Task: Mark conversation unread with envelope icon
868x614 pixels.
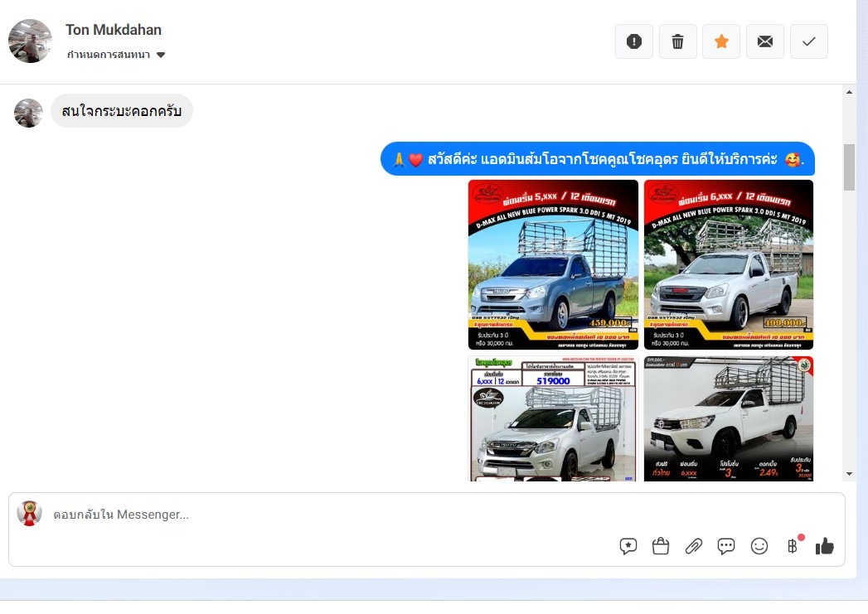Action: click(765, 41)
